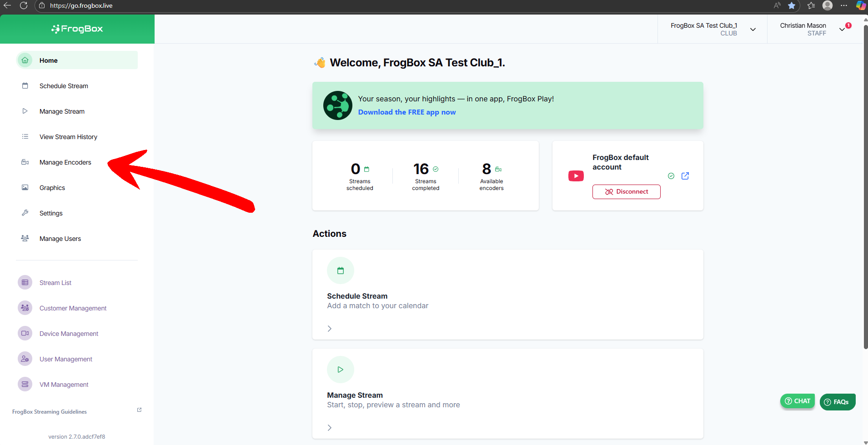Click the Copilot icon in browser toolbar

tap(861, 5)
